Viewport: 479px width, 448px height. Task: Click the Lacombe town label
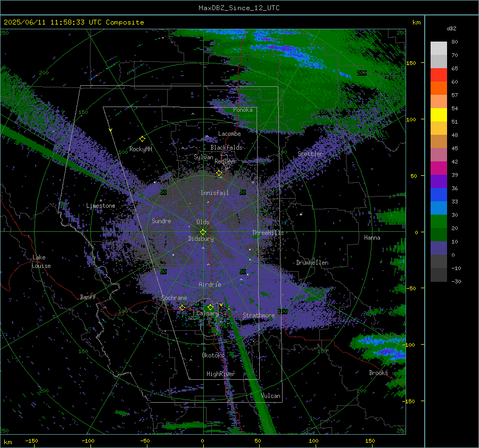pos(229,134)
